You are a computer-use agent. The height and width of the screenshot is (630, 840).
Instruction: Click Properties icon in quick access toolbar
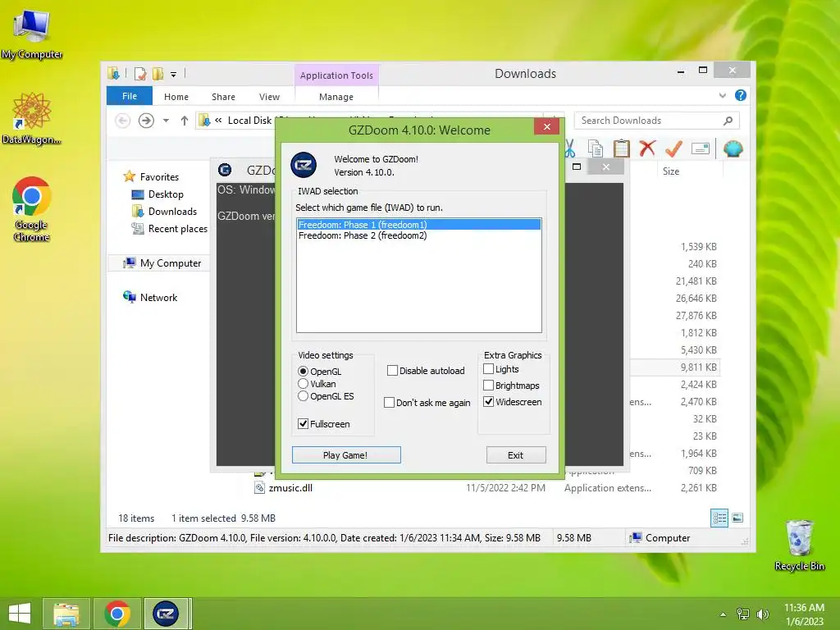click(x=139, y=74)
